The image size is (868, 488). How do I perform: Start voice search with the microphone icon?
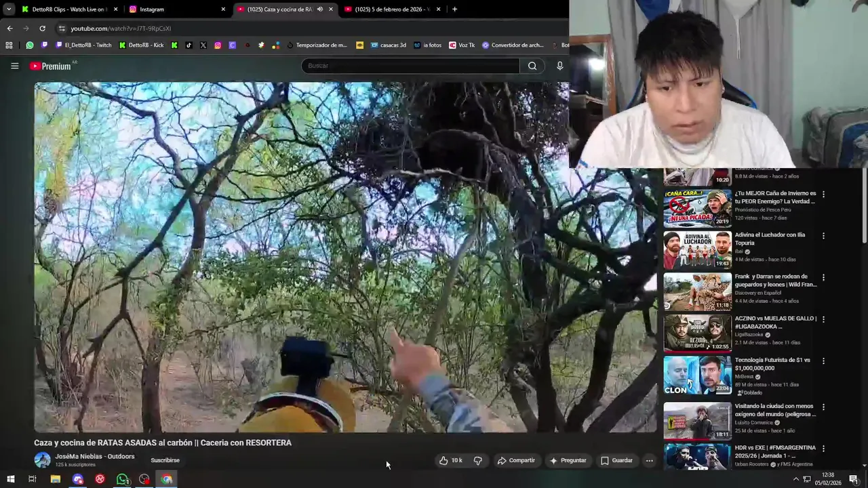(559, 66)
